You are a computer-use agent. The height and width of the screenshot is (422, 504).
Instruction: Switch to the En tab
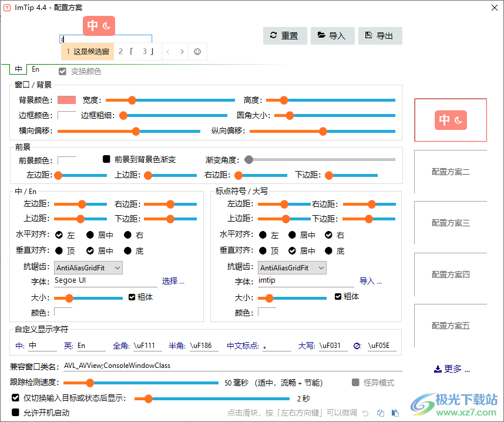pos(35,69)
